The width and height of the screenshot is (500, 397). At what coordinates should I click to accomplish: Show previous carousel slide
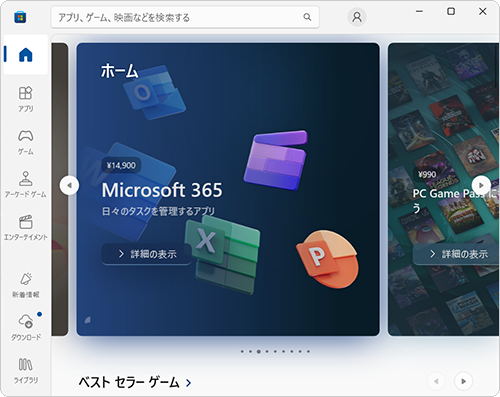[69, 185]
